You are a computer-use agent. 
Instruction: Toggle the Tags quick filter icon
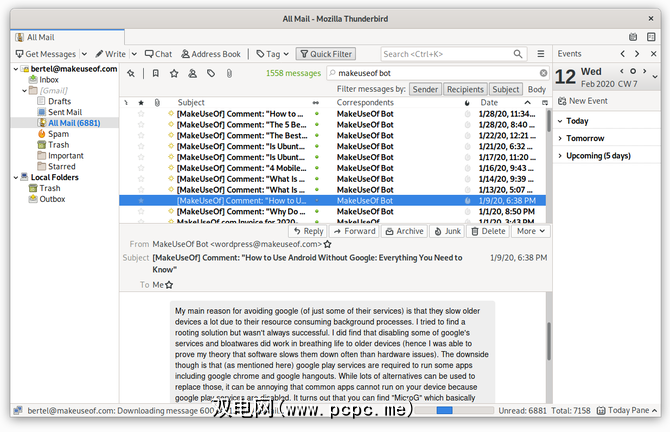211,73
